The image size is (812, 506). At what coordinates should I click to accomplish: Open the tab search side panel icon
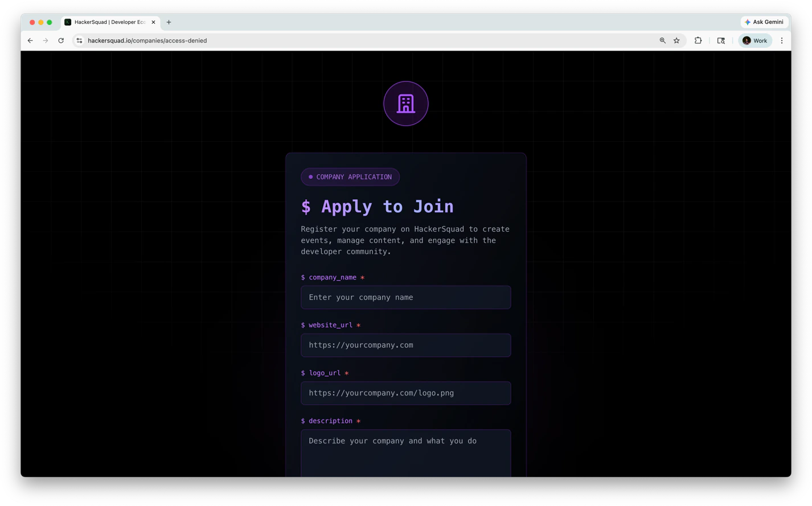721,40
